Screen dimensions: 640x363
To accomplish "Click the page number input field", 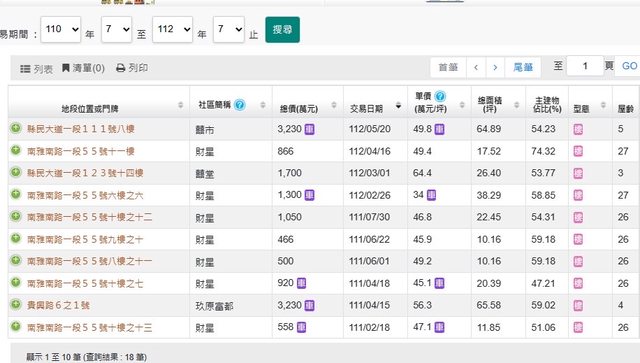I will click(585, 66).
